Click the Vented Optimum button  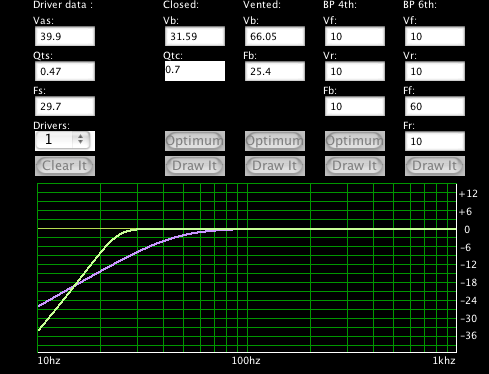275,141
